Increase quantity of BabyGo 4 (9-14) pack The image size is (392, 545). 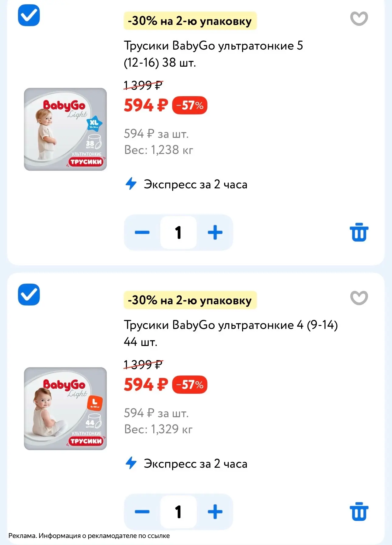click(215, 512)
